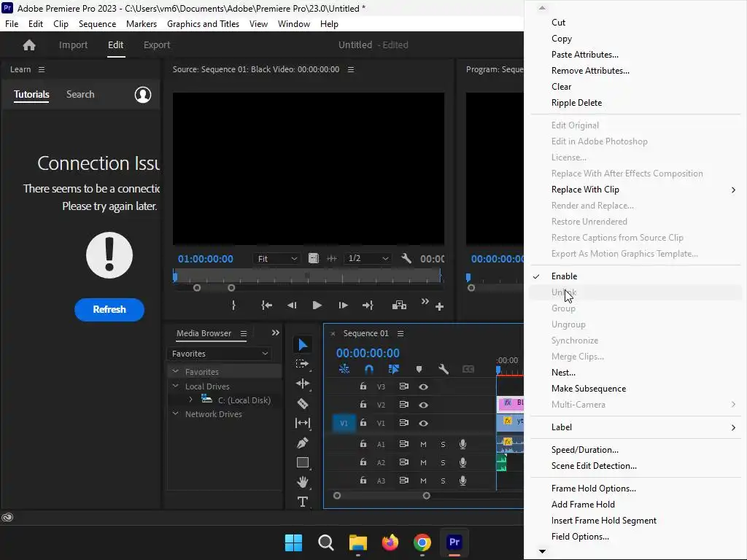Show more Media Browser panel tabs
The width and height of the screenshot is (747, 560).
[x=275, y=332]
